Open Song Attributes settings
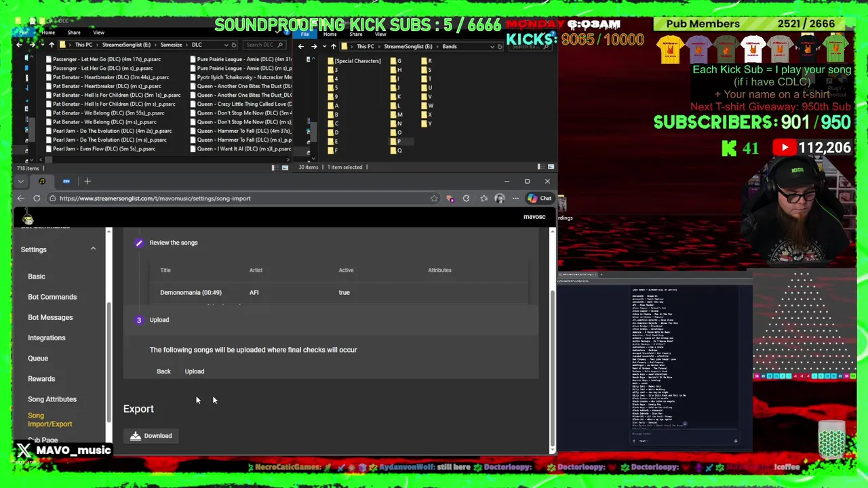 (x=52, y=399)
